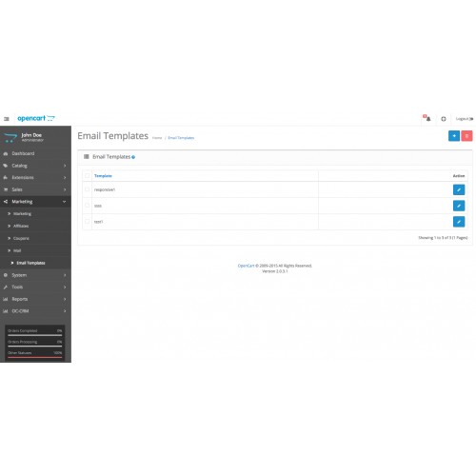The height and width of the screenshot is (476, 476).
Task: Add a new template with plus button
Action: [454, 136]
